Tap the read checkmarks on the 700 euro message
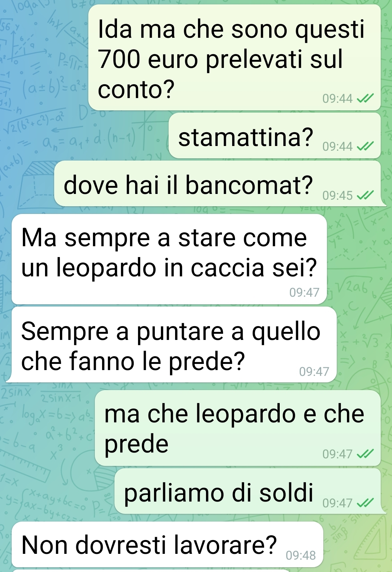 [365, 98]
